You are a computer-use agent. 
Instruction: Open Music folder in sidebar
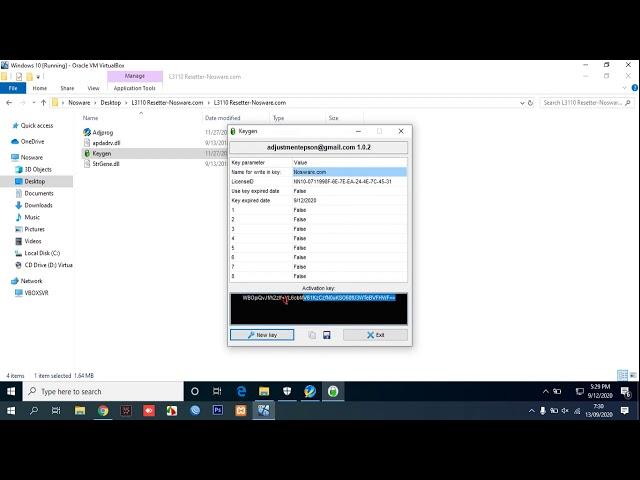(27, 217)
